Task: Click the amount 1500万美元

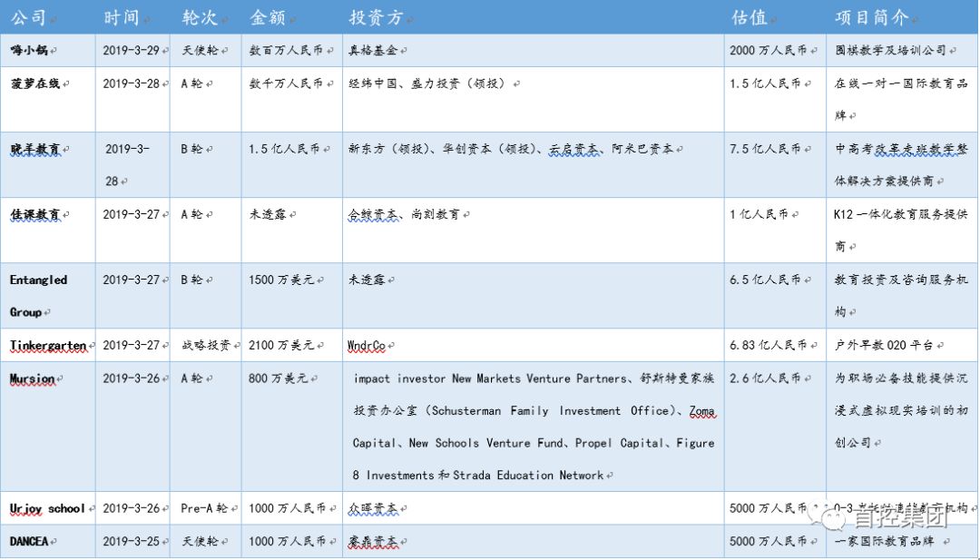Action: click(281, 280)
